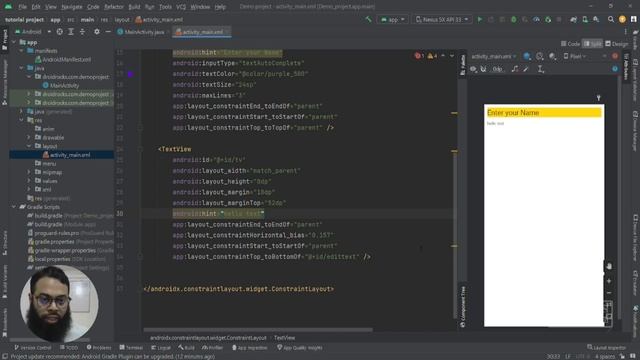Click the warnings count indicator
This screenshot has height=360, width=640.
click(432, 56)
